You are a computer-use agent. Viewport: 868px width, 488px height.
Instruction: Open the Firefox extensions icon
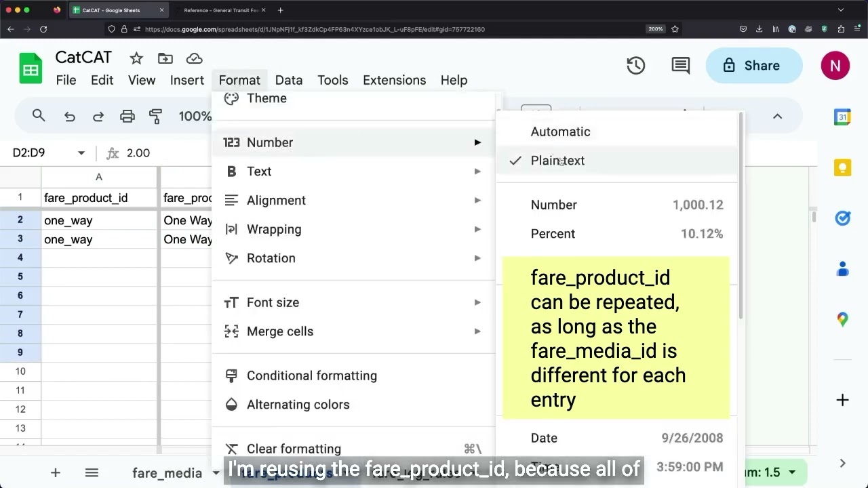(x=841, y=29)
